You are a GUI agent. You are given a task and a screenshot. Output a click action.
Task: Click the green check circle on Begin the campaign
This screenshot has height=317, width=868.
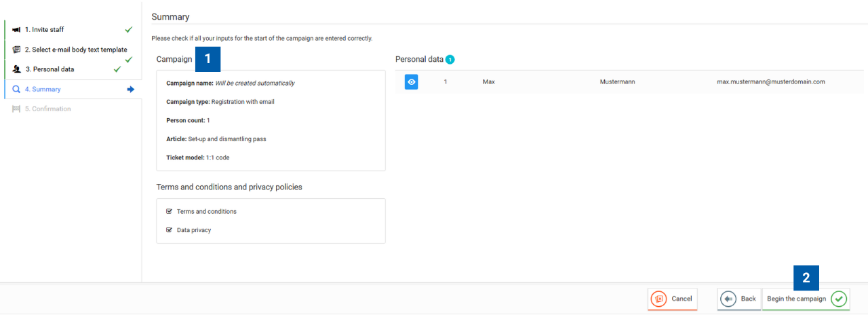pyautogui.click(x=840, y=299)
